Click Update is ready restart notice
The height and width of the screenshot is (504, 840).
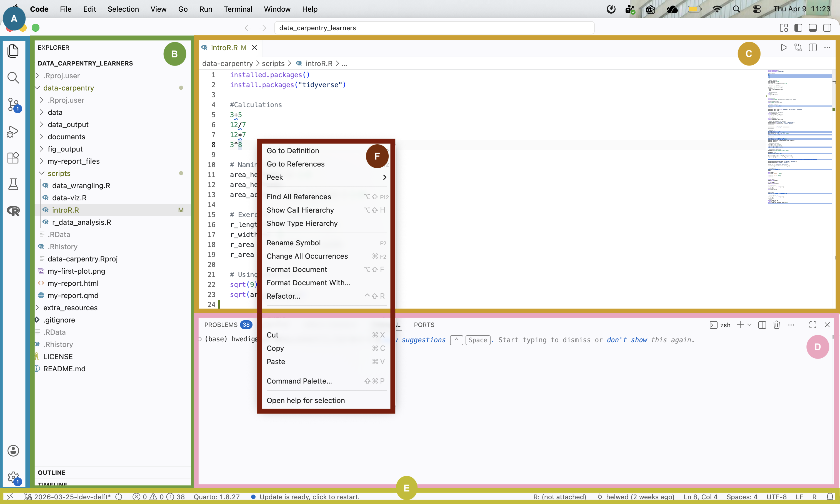pyautogui.click(x=309, y=497)
